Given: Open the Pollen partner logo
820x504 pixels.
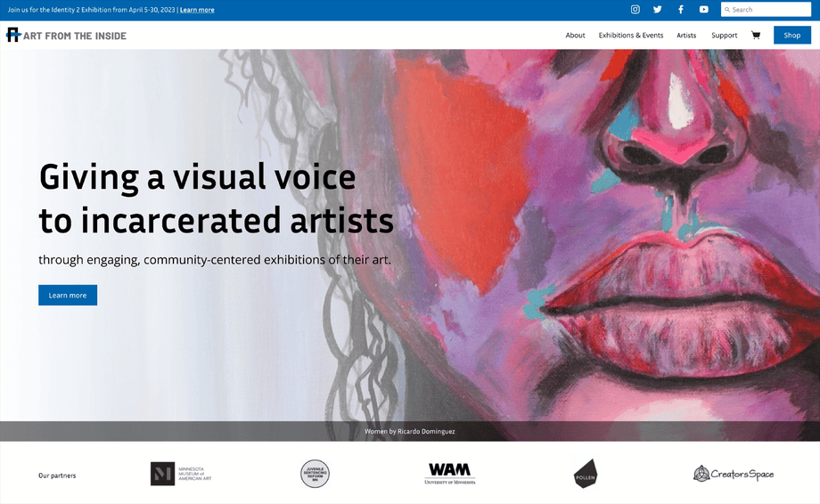Looking at the screenshot, I should (x=586, y=474).
